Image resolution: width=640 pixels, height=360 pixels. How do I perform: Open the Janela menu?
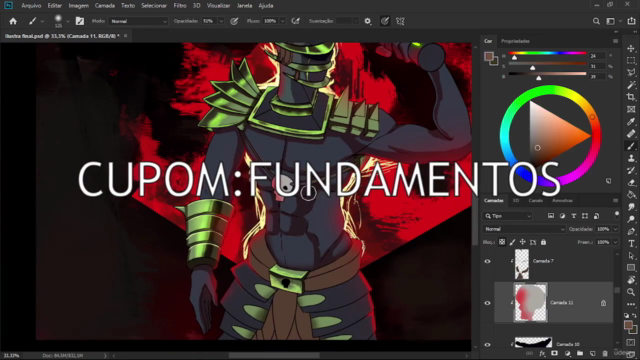point(244,6)
